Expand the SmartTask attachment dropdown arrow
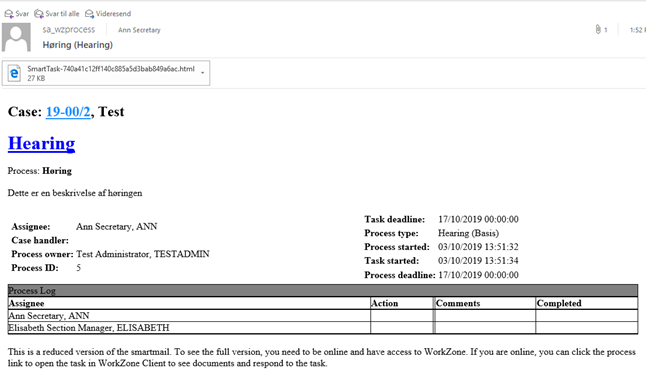The height and width of the screenshot is (377, 646). click(203, 73)
